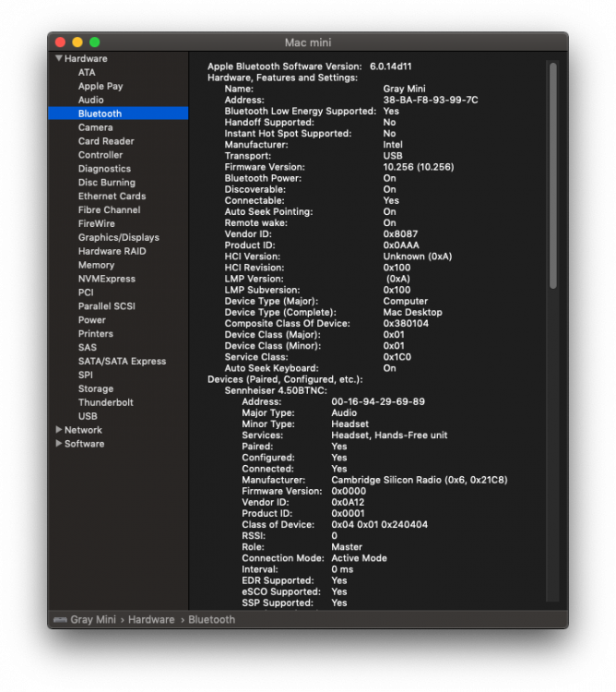Select Card Reader in the sidebar

point(106,141)
